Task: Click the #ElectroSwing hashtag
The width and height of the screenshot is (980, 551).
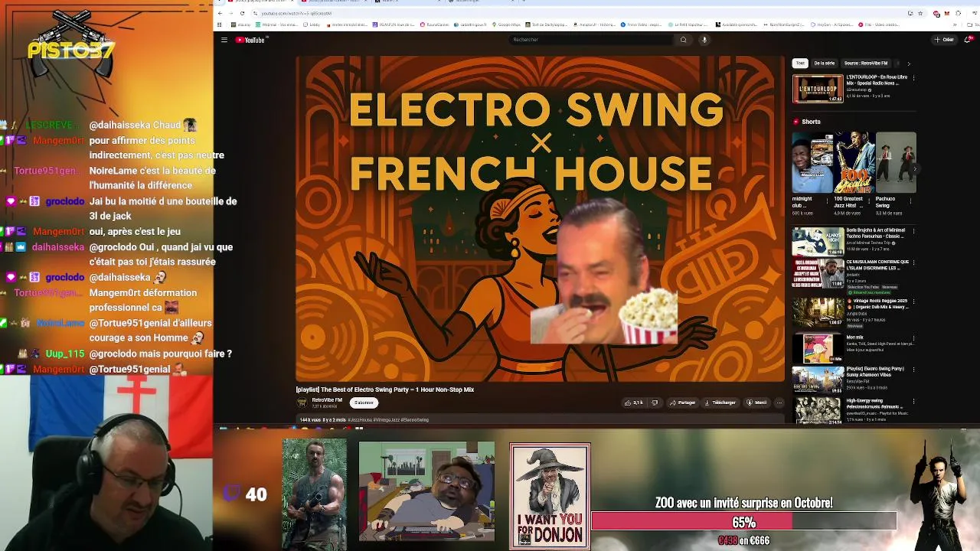Action: (415, 419)
